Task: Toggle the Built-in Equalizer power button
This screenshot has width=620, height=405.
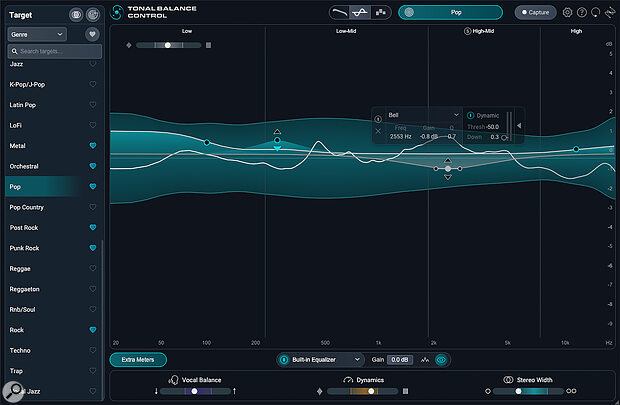Action: coord(284,360)
